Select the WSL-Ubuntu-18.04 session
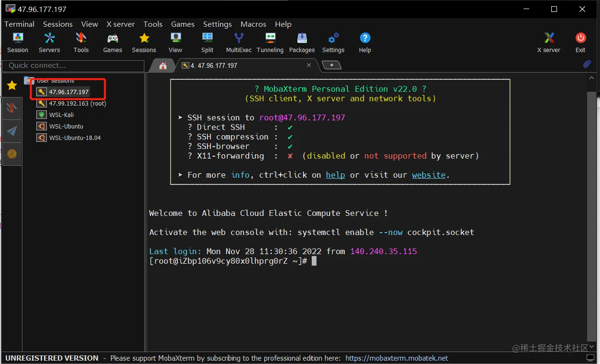Screen dimensions: 600x364 [x=69, y=138]
